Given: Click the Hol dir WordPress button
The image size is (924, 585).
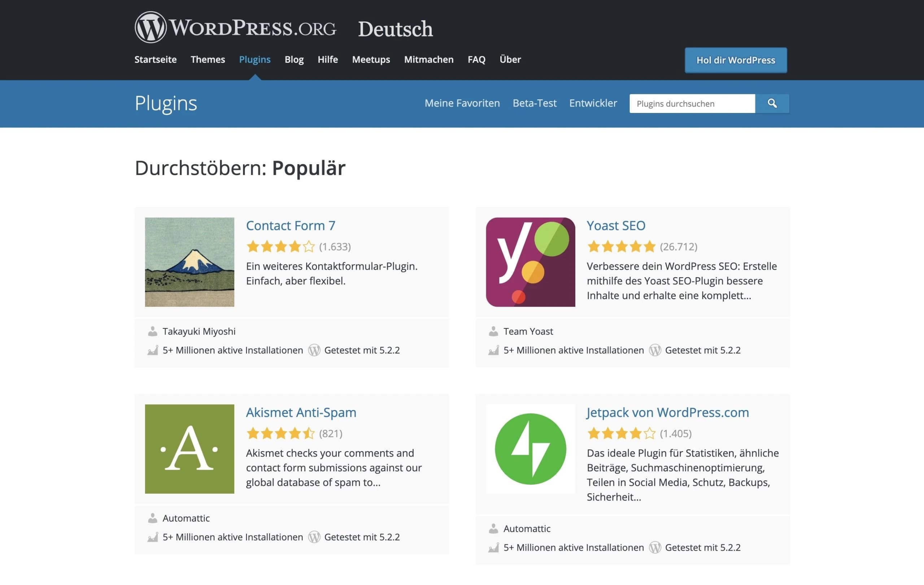Looking at the screenshot, I should click(735, 60).
